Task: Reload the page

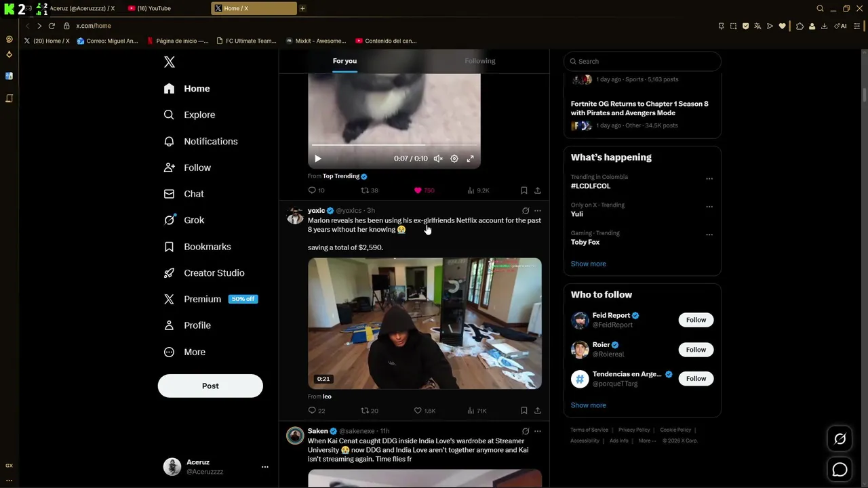Action: [52, 26]
